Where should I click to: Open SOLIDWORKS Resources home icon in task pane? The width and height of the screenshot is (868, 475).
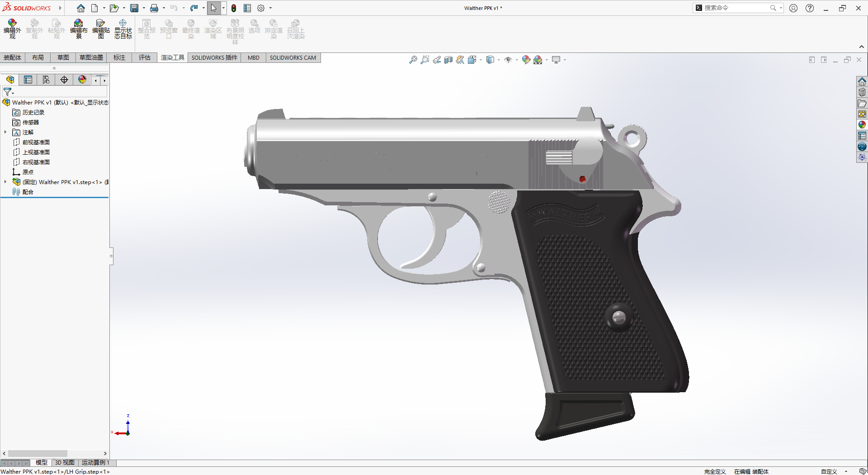click(x=862, y=81)
